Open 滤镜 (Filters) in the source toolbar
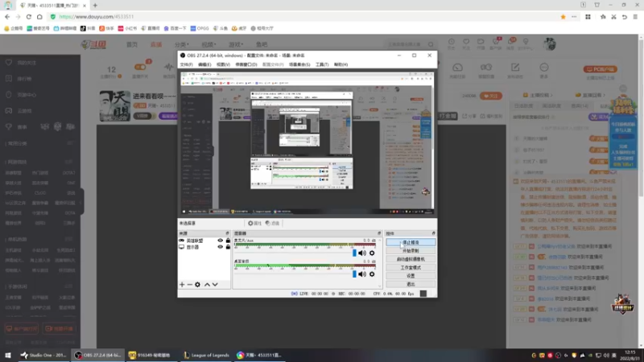Image resolution: width=644 pixels, height=362 pixels. 272,224
